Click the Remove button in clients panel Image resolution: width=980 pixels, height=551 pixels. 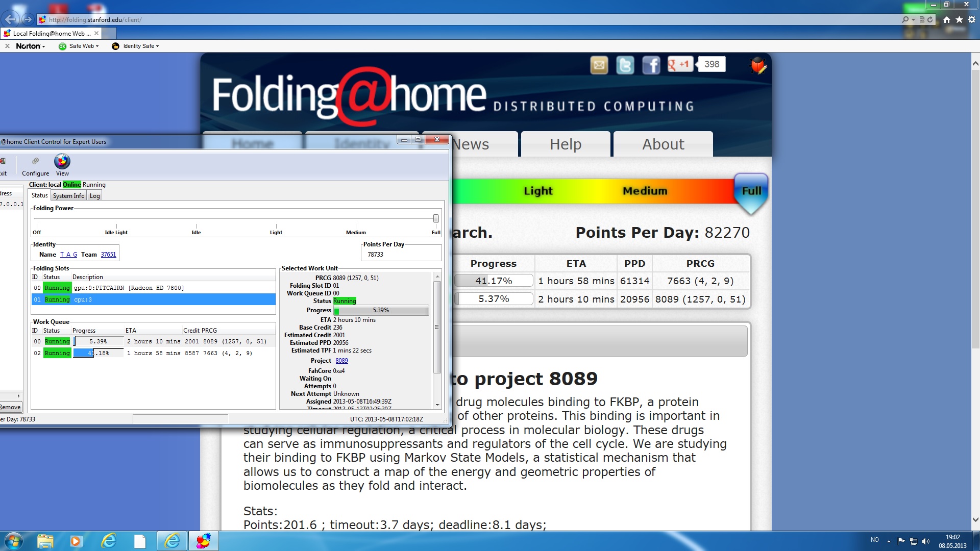[10, 407]
